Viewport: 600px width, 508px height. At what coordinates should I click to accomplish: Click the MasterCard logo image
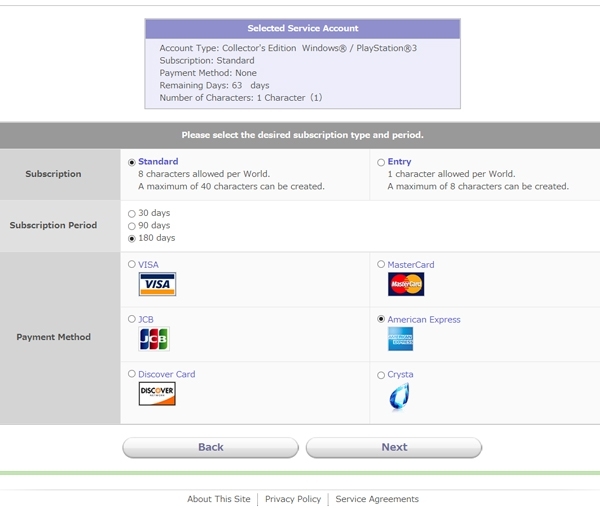point(406,284)
